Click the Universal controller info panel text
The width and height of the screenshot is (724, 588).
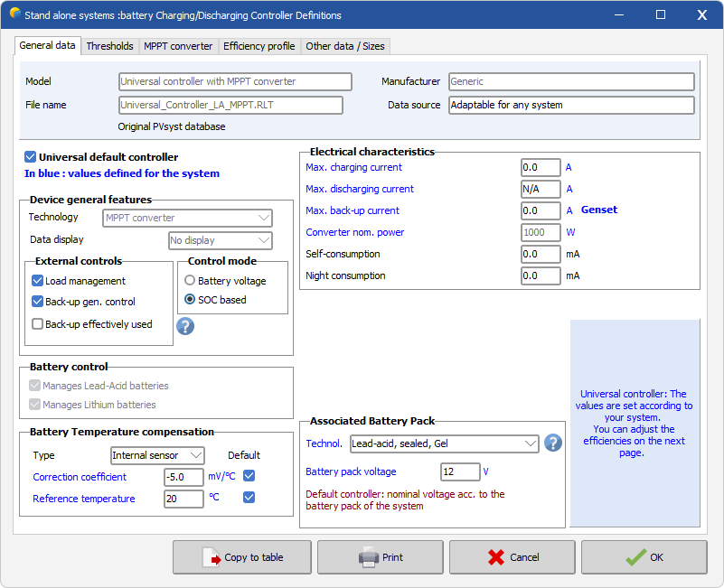coord(634,423)
